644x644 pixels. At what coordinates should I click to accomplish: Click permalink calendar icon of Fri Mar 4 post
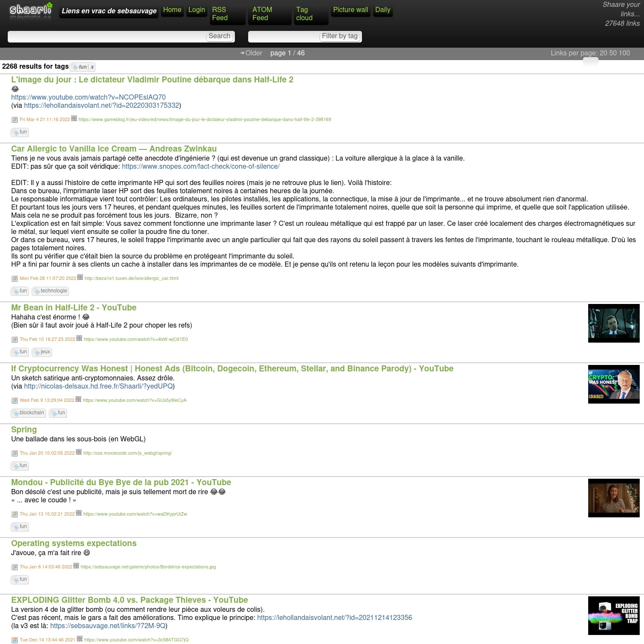click(x=15, y=120)
